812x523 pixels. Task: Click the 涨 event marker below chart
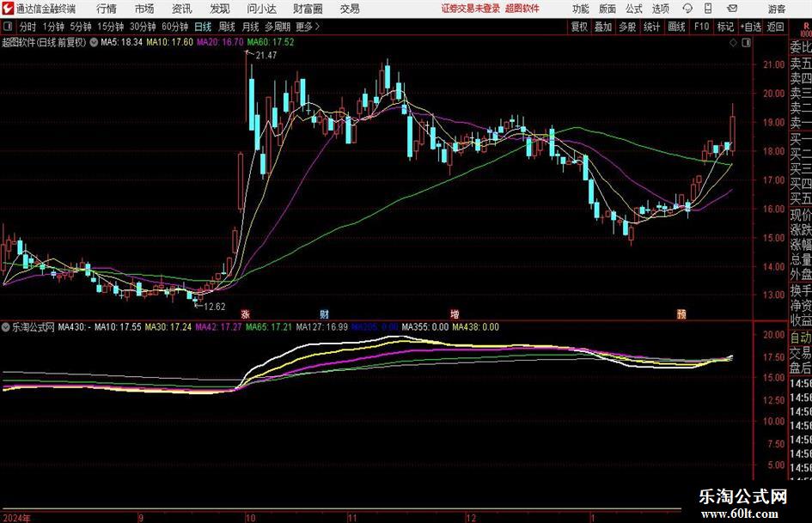click(245, 313)
